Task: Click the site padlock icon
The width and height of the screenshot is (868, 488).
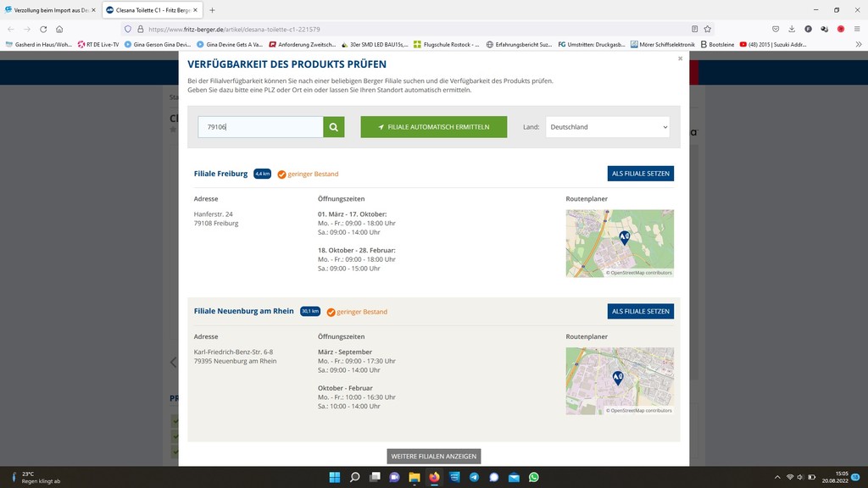Action: (x=141, y=30)
